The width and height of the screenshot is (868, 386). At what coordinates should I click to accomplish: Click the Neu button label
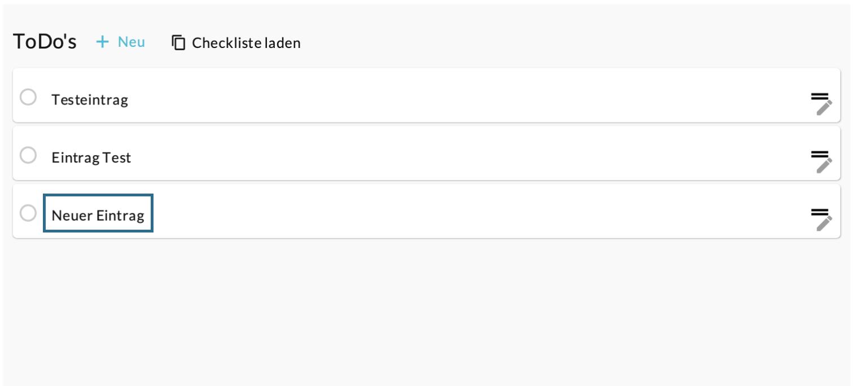[131, 42]
